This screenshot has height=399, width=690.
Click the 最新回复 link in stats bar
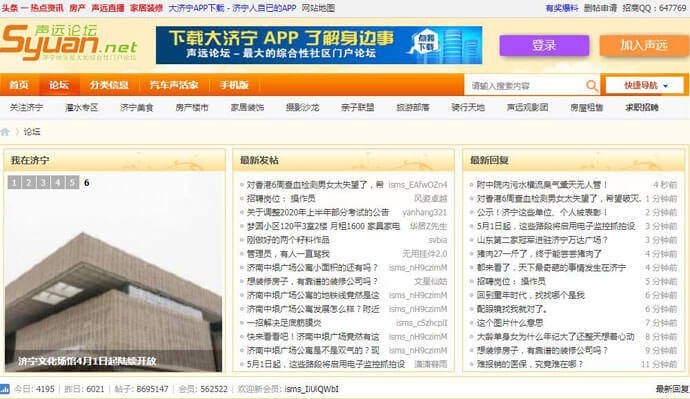(x=672, y=389)
